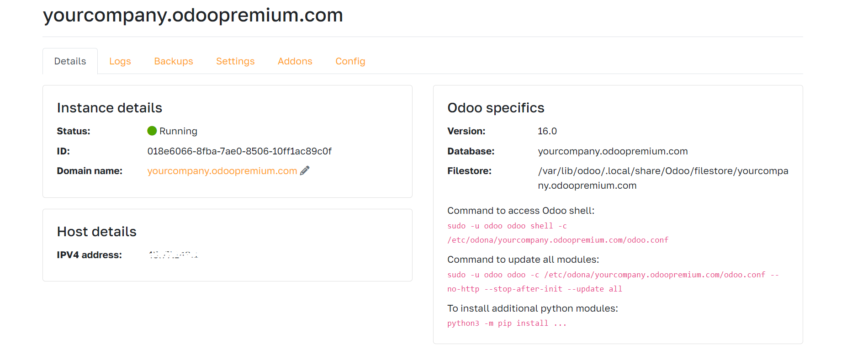
Task: Click the 16.0 version number
Action: pyautogui.click(x=547, y=131)
